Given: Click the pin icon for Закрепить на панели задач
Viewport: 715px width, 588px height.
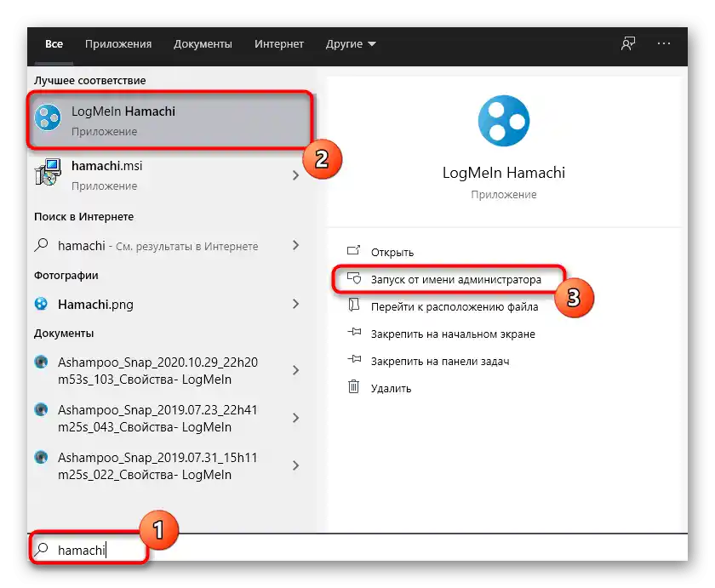Looking at the screenshot, I should (x=354, y=361).
